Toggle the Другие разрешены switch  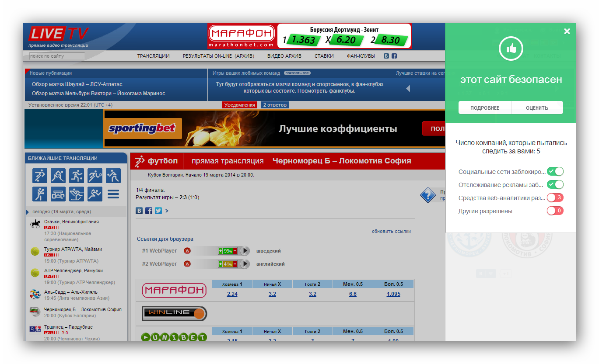pos(555,211)
